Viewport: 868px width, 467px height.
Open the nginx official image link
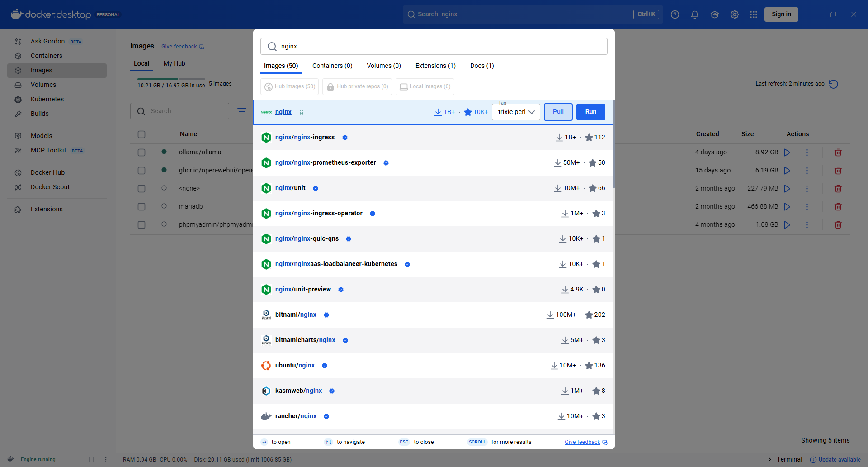283,112
